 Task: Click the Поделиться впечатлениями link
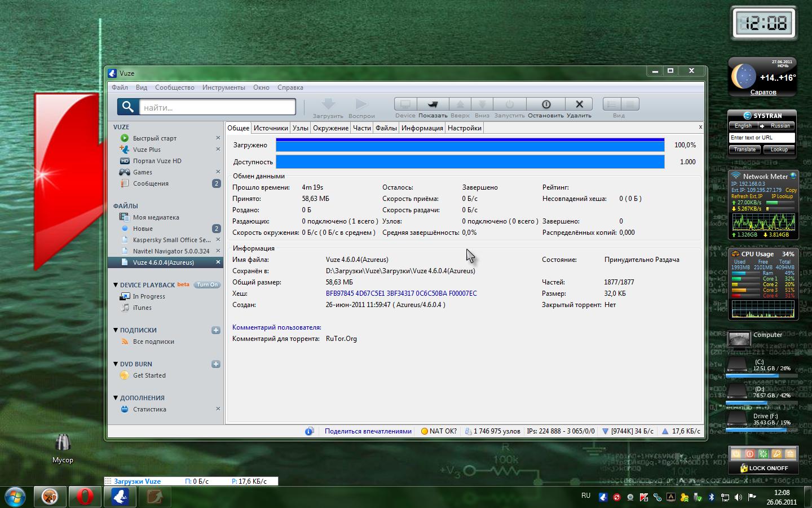(368, 431)
